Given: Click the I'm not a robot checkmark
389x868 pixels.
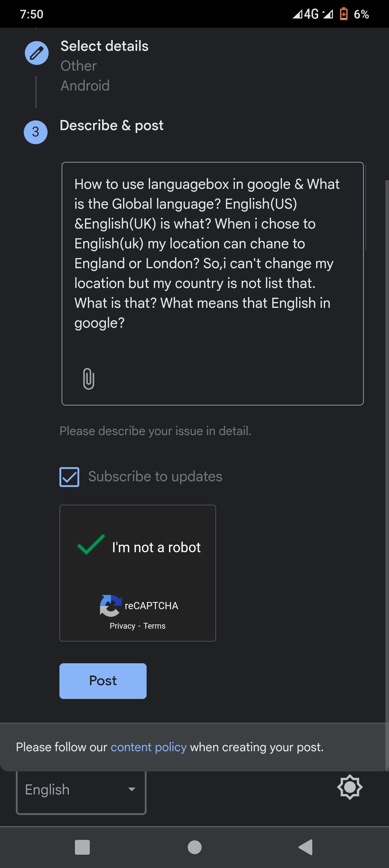Looking at the screenshot, I should pyautogui.click(x=91, y=544).
